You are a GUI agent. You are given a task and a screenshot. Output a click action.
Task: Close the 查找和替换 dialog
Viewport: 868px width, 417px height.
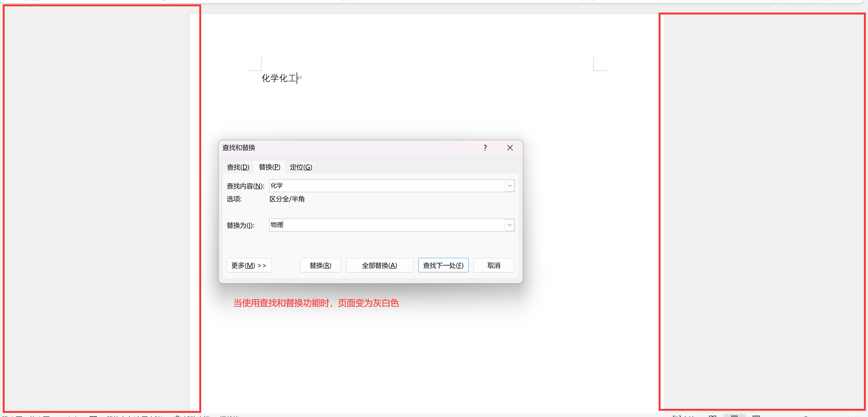(x=510, y=148)
